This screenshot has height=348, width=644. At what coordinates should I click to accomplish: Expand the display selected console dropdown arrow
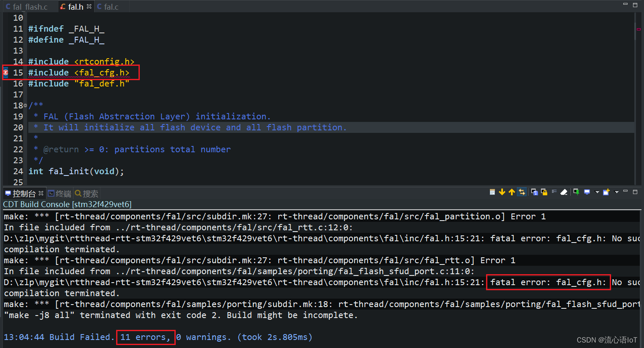pyautogui.click(x=597, y=192)
